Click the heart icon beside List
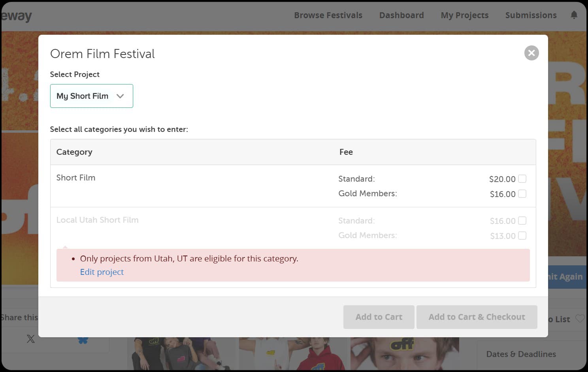Screen dimensions: 588x372 (x=580, y=319)
